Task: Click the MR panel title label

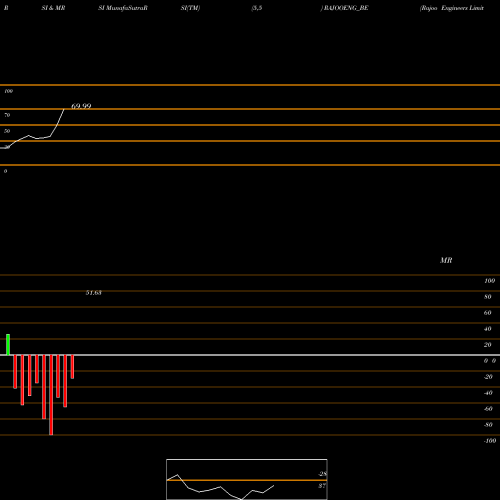Action: [446, 260]
